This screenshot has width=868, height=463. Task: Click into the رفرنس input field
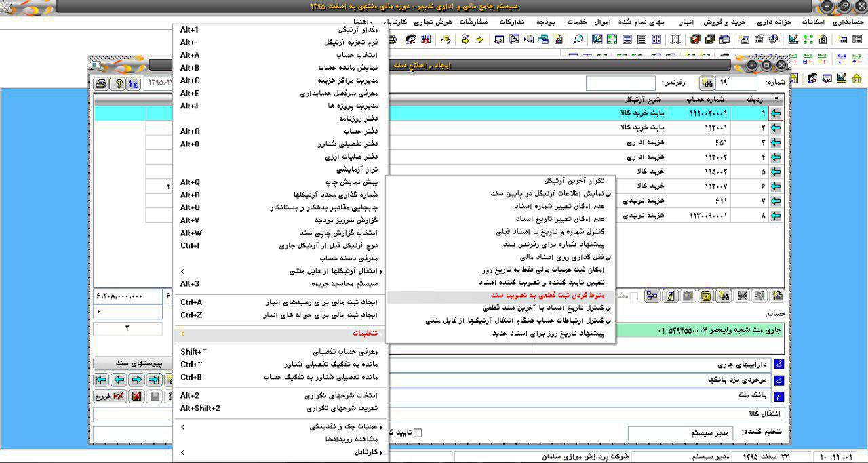click(x=620, y=83)
